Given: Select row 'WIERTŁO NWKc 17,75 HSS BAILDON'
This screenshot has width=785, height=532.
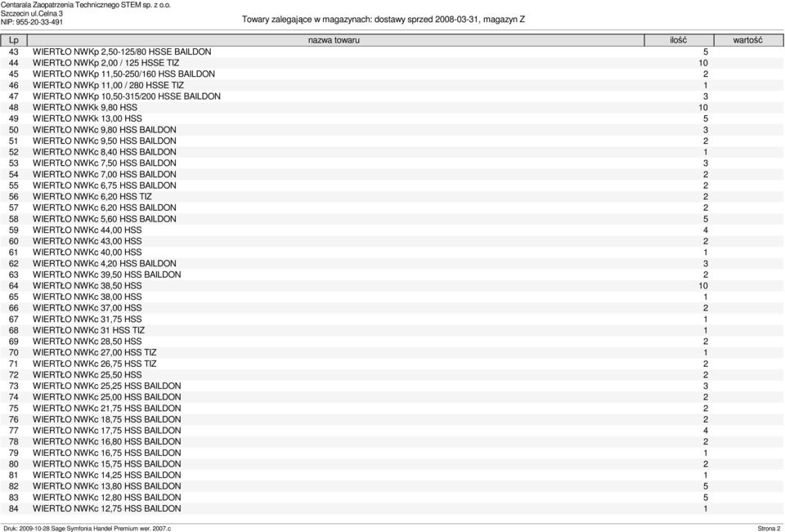Looking at the screenshot, I should pyautogui.click(x=392, y=431).
